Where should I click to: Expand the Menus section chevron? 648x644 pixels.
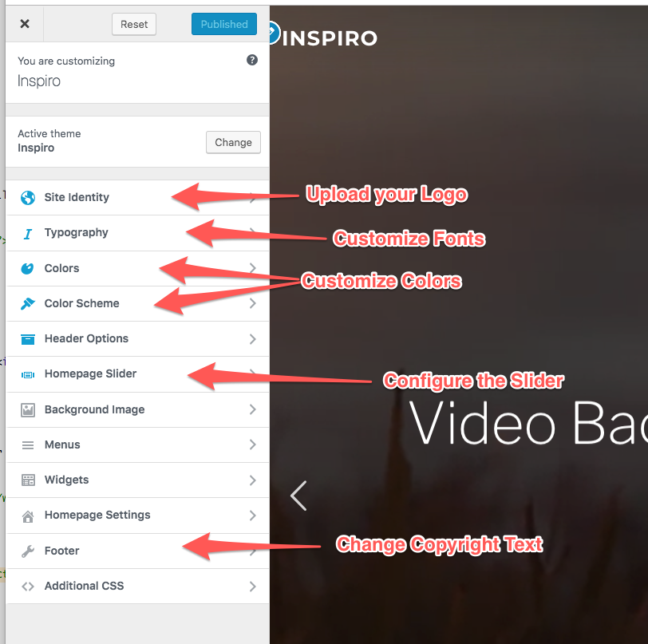coord(253,444)
